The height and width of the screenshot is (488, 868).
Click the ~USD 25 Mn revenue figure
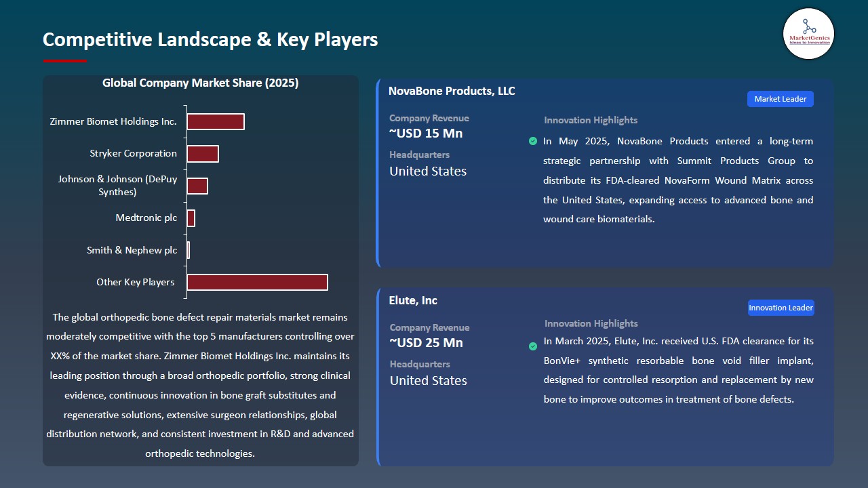pyautogui.click(x=425, y=343)
